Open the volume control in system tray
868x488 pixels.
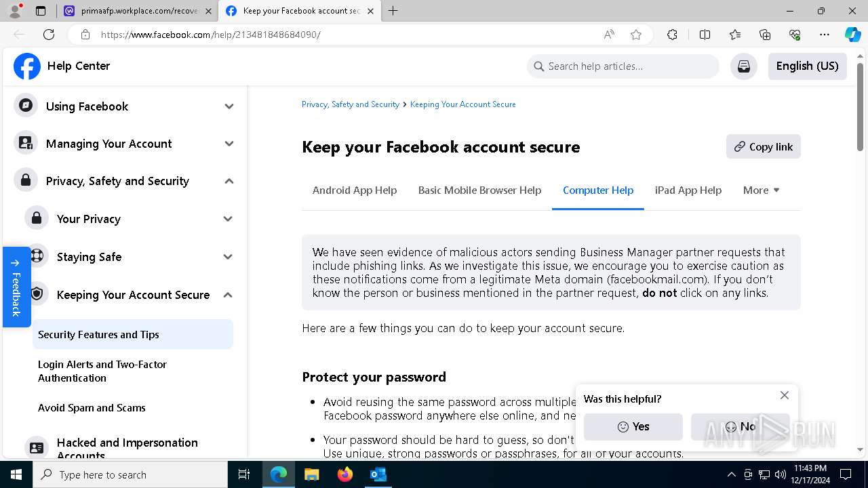click(x=780, y=474)
